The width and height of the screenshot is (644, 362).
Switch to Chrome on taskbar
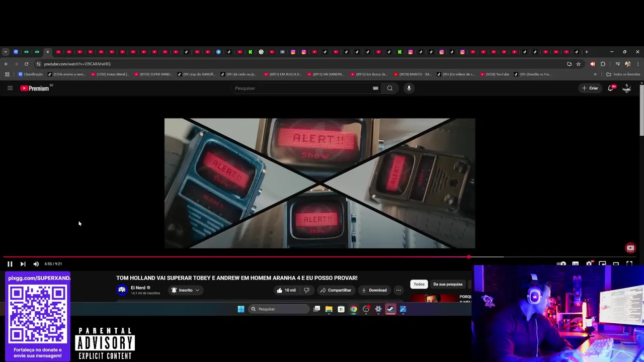354,309
